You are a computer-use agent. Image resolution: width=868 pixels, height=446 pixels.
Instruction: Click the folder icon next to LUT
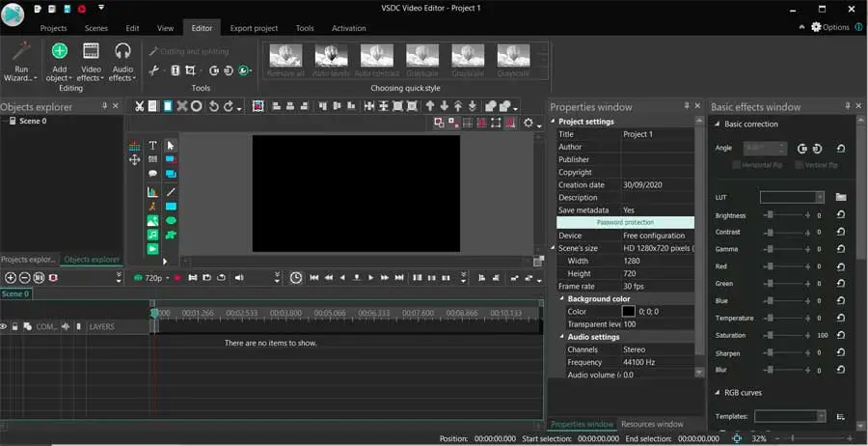pos(841,197)
